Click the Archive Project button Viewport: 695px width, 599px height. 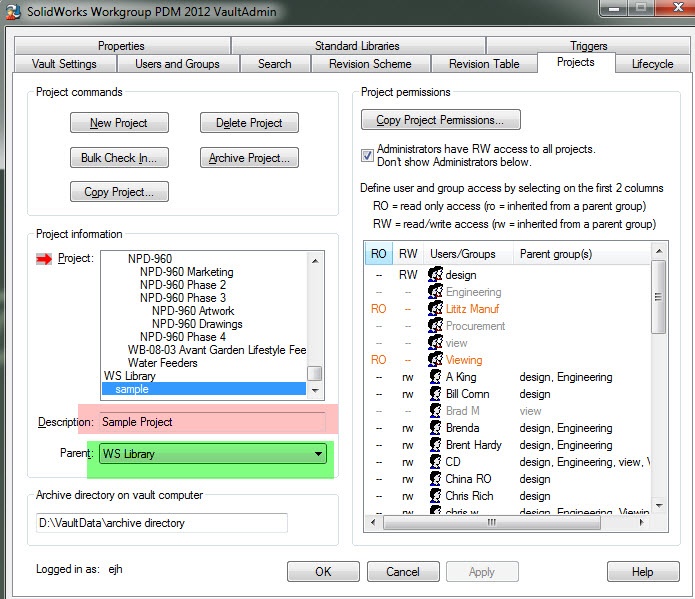click(249, 158)
